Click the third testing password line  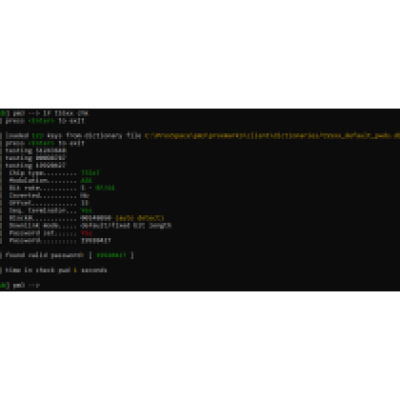coord(36,165)
